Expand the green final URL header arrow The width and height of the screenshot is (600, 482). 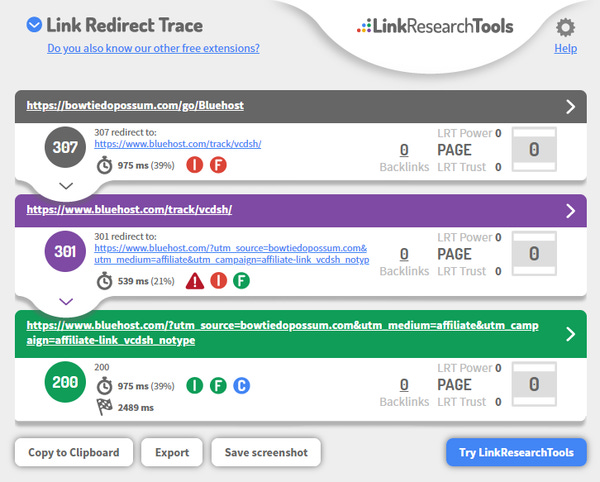(x=570, y=334)
